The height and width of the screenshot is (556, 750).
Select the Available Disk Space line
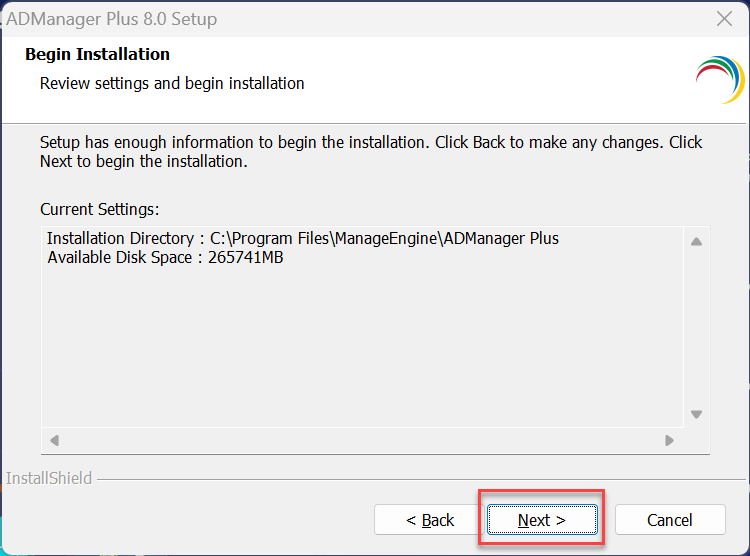coord(165,258)
